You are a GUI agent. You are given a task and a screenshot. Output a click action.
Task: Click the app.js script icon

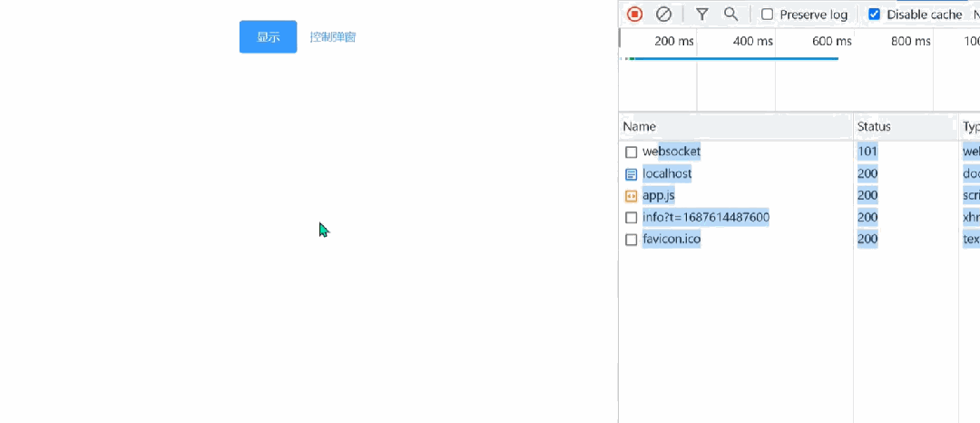[x=632, y=196]
